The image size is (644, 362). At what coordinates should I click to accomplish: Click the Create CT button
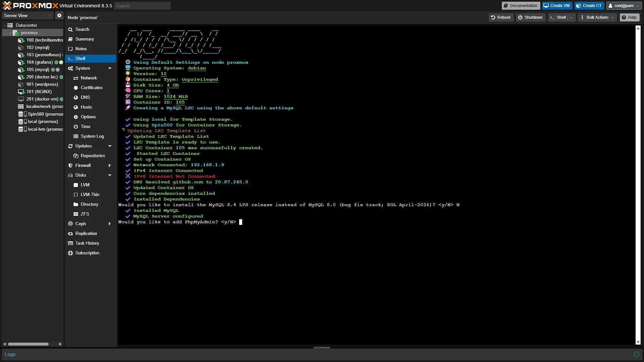(589, 6)
